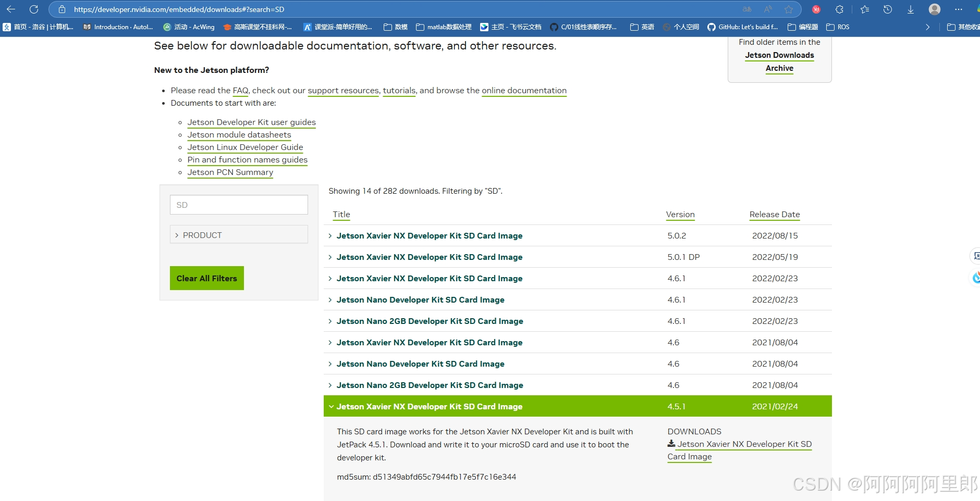Image resolution: width=980 pixels, height=501 pixels.
Task: Click the download icon beside Jetson Xavier NX link
Action: point(671,444)
